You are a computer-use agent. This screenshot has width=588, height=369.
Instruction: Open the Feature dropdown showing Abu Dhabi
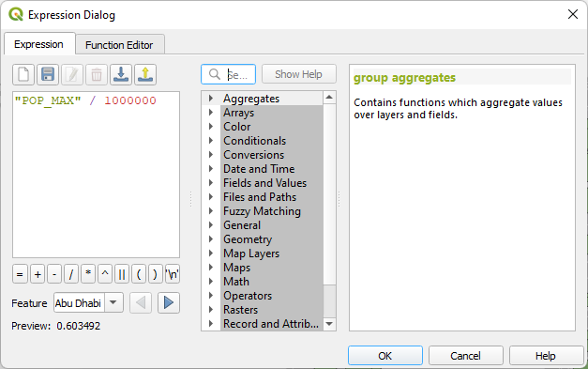[88, 302]
